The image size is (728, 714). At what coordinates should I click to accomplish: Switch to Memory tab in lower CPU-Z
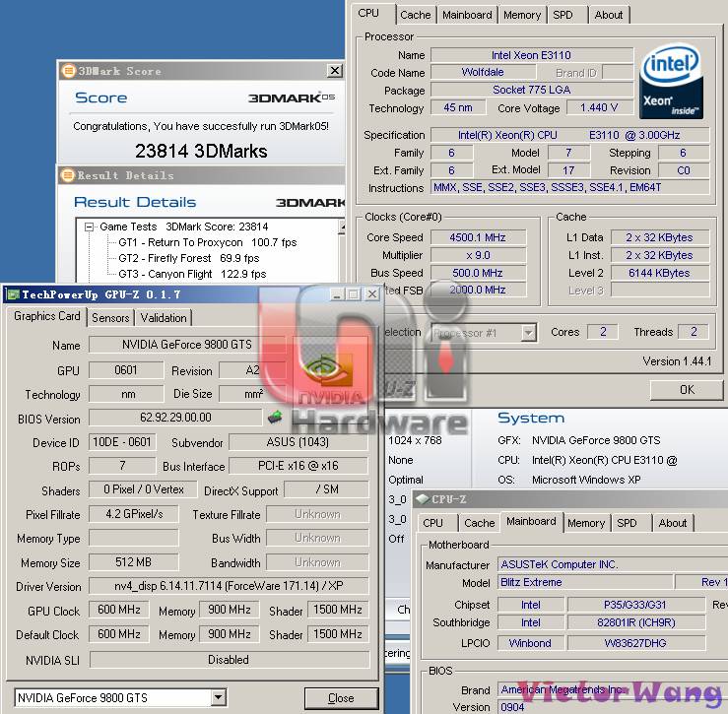(586, 523)
